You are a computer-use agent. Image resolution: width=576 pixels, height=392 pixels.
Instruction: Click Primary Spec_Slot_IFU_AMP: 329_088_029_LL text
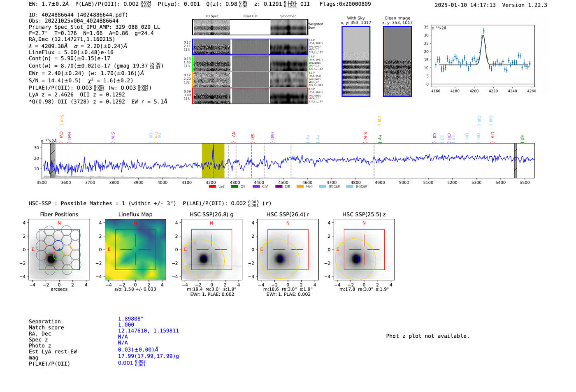[94, 27]
